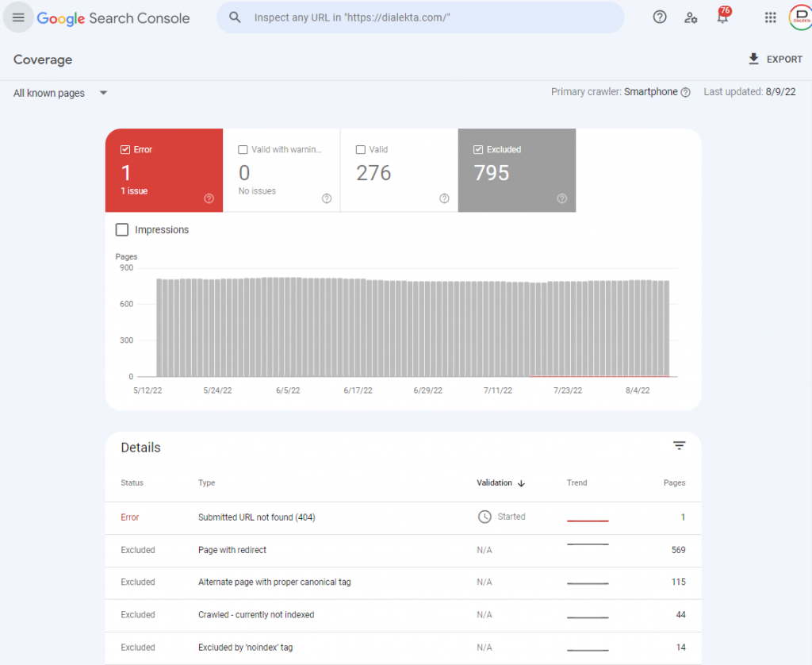The height and width of the screenshot is (665, 812).
Task: Open the navigation hamburger menu
Action: coord(17,17)
